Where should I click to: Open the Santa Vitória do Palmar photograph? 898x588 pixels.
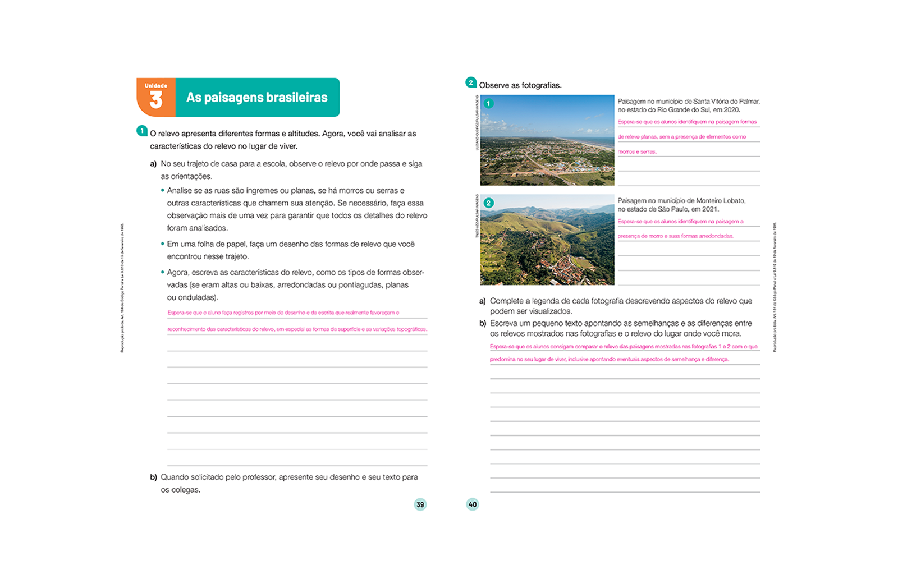click(x=547, y=140)
